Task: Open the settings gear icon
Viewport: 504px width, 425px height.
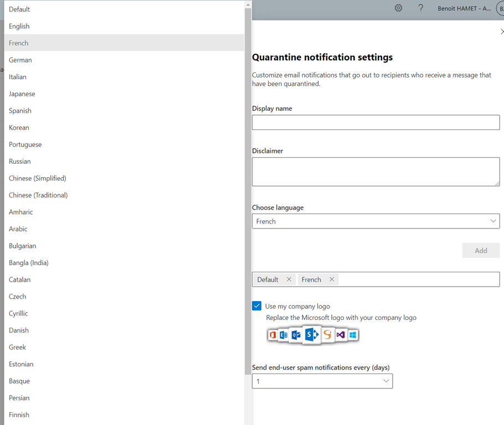Action: [x=398, y=8]
